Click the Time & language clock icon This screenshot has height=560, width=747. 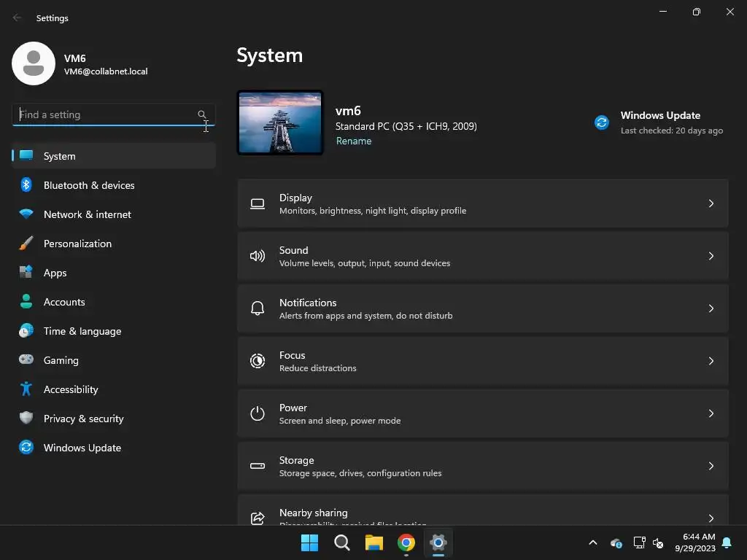(x=26, y=330)
